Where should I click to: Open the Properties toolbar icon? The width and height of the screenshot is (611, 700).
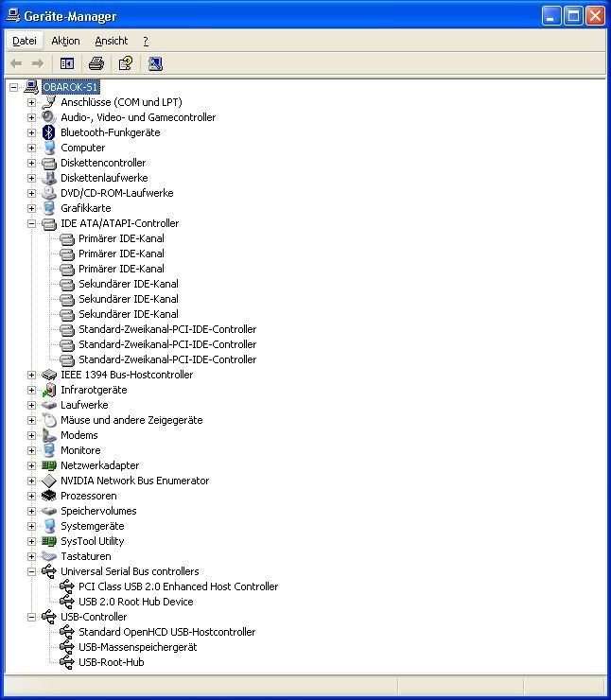click(126, 63)
